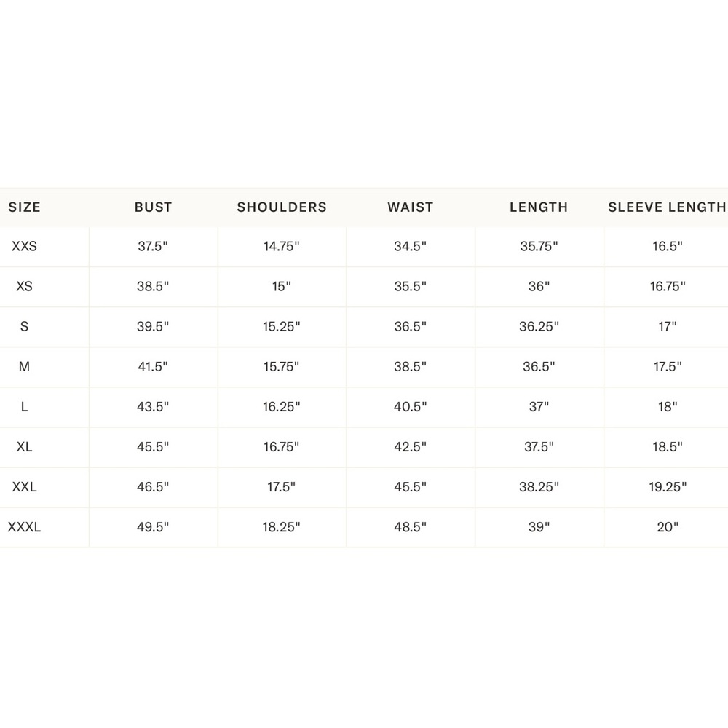
Task: Select the 36.5" length value for M
Action: [x=539, y=367]
